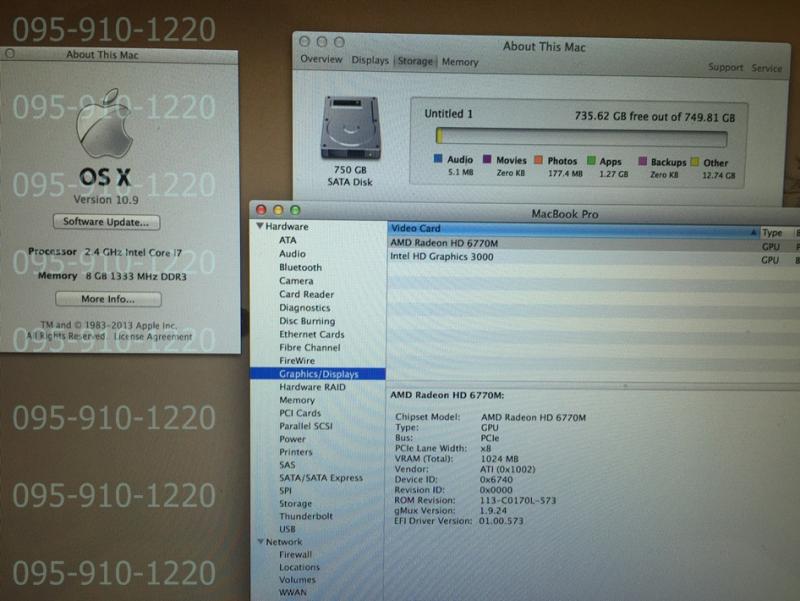Click the VRAM (Total) 1024 MB value
Viewport: 800px width, 601px height.
tap(499, 459)
